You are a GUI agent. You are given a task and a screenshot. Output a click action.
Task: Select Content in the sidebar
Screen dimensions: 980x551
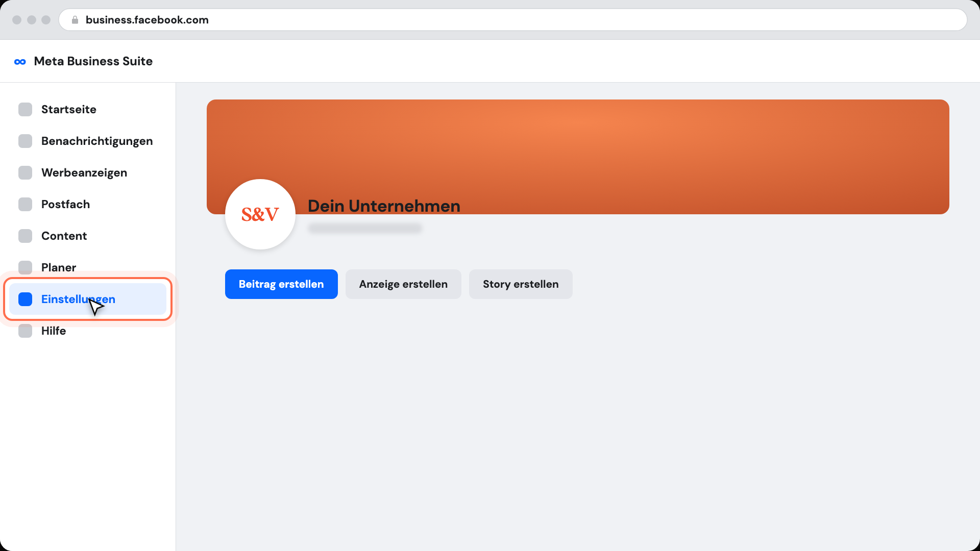[x=88, y=236]
